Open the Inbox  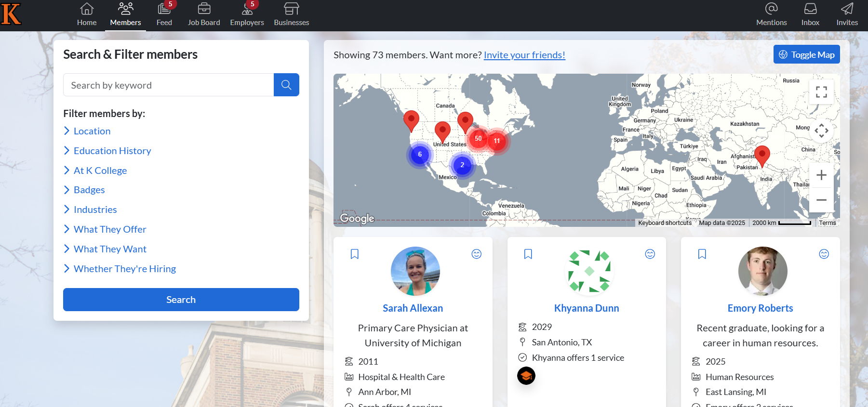pyautogui.click(x=810, y=15)
